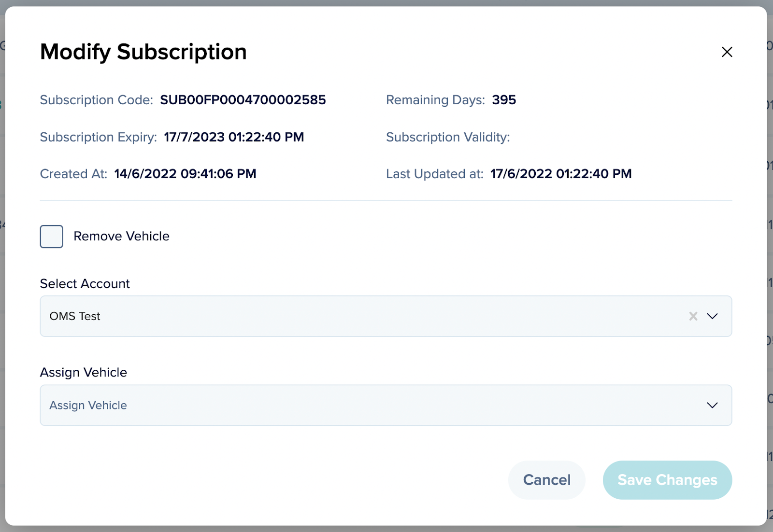Clear the selected OMS Test account
This screenshot has width=773, height=532.
tap(693, 316)
